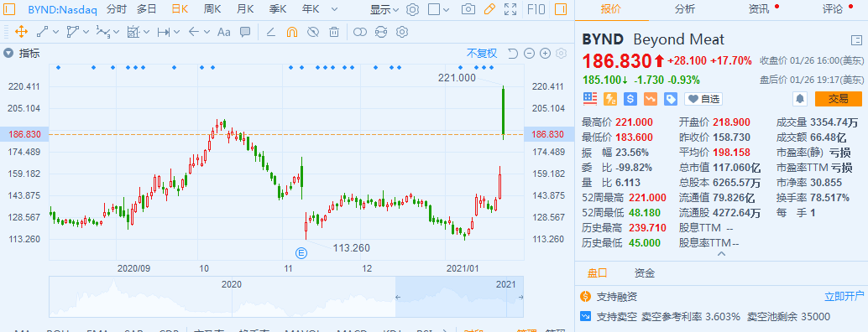This screenshot has width=868, height=332.
Task: Toggle the magnet snap mode
Action: click(x=292, y=32)
